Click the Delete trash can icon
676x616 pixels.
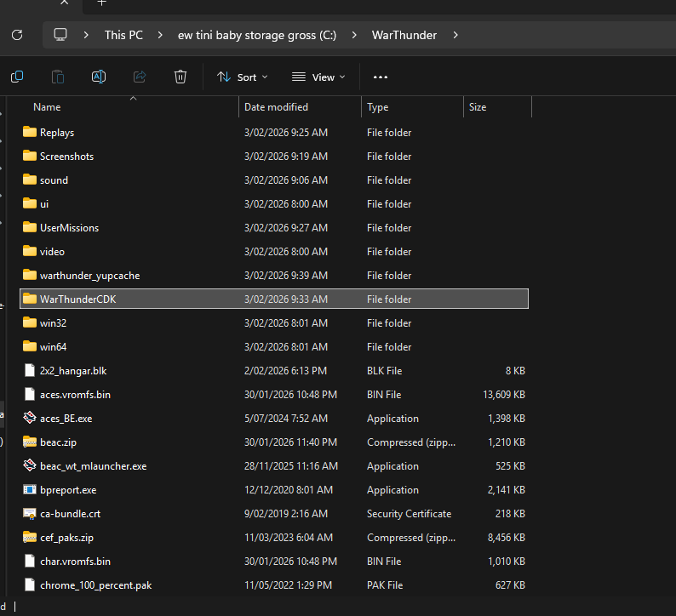(180, 77)
